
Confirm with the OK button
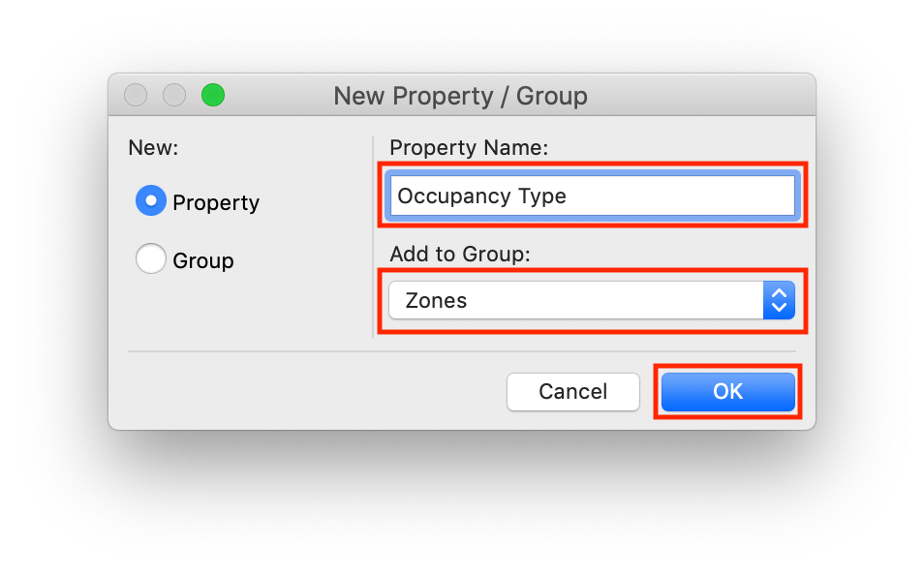727,391
